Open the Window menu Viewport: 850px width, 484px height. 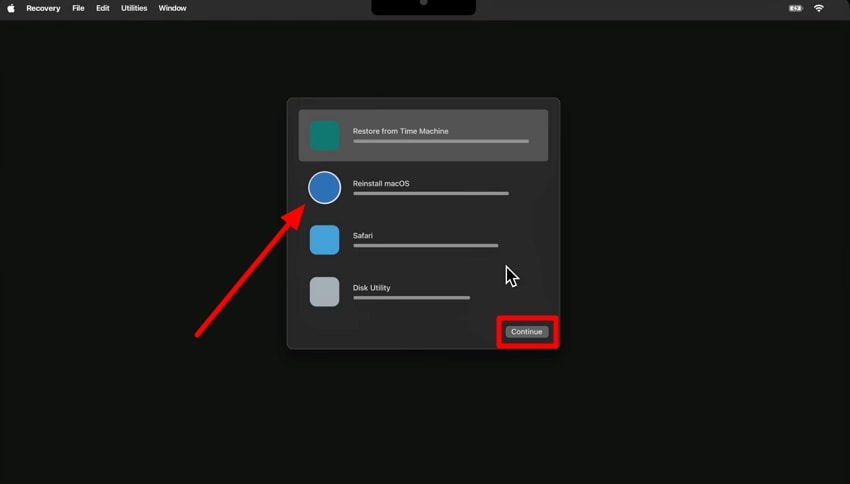coord(172,8)
